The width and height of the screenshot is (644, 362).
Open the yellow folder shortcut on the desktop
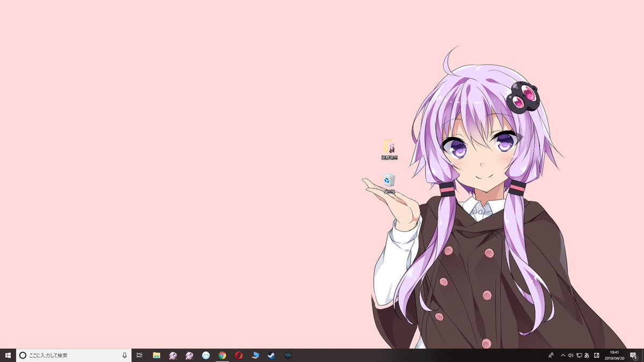(x=390, y=150)
